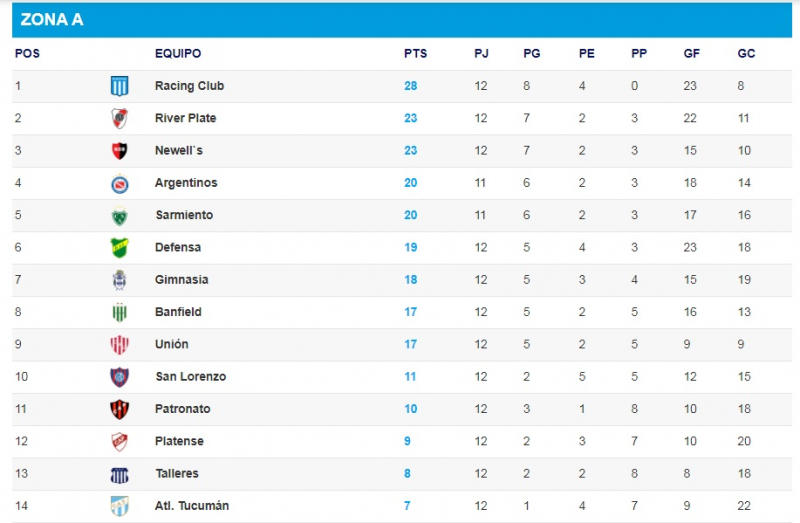Click the Talleres striped crest icon
The height and width of the screenshot is (523, 800).
tap(119, 475)
